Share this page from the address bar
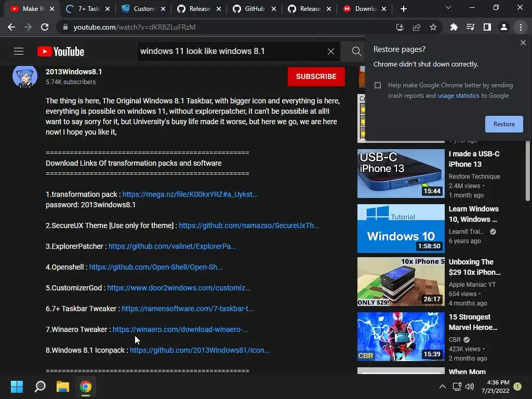The width and height of the screenshot is (532, 399). [417, 27]
